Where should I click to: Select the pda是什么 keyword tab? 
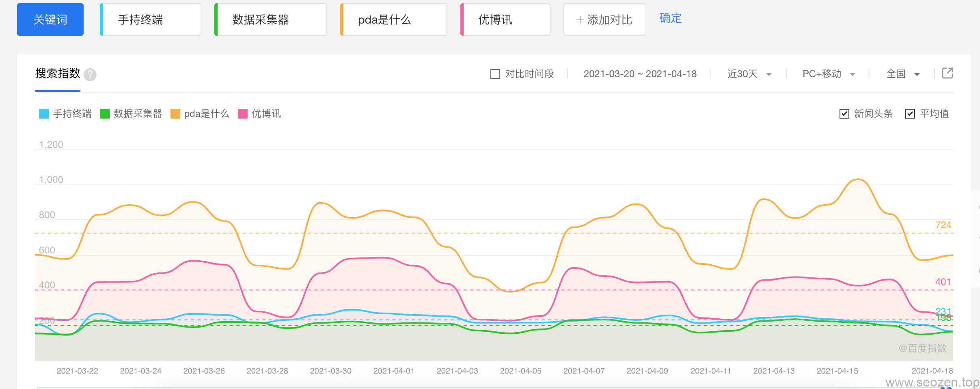coord(393,19)
